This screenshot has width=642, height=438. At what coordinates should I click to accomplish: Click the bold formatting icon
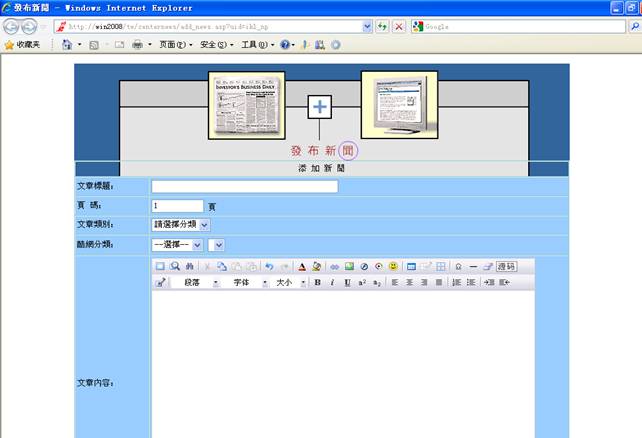click(x=318, y=283)
